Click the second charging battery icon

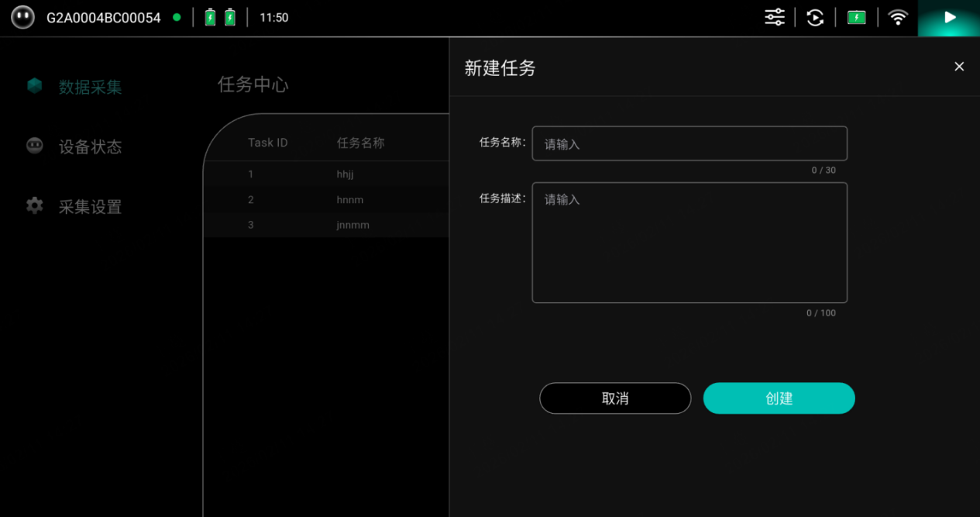230,17
